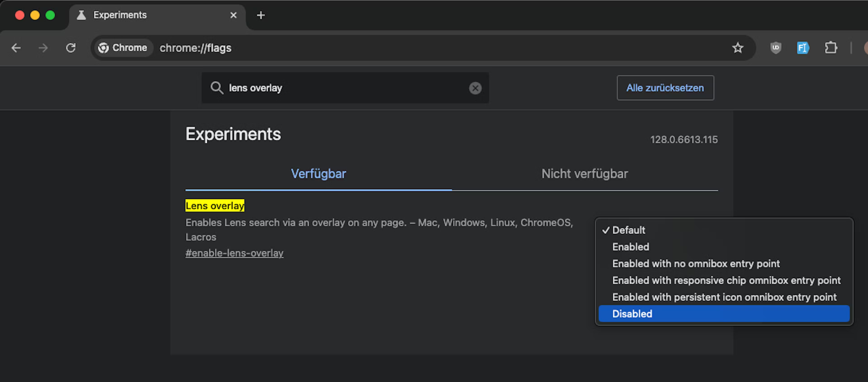Set Lens overlay to Disabled
The height and width of the screenshot is (382, 868).
[632, 313]
